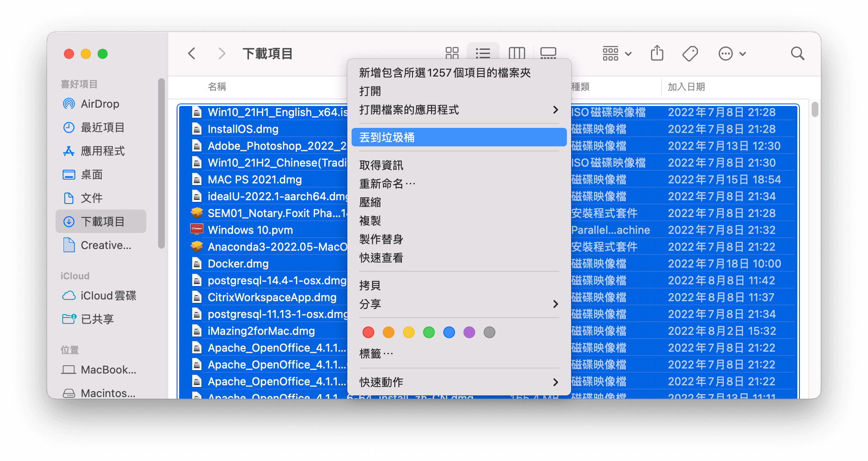868x461 pixels.
Task: Choose 快速查看 from the context menu
Action: pyautogui.click(x=459, y=258)
